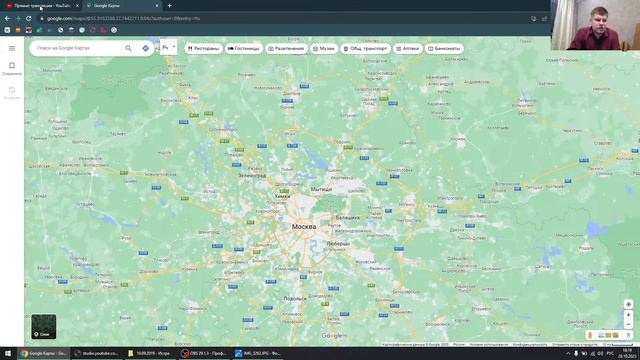This screenshot has height=360, width=640.
Task: Click the Москва city label on map
Action: click(x=304, y=227)
